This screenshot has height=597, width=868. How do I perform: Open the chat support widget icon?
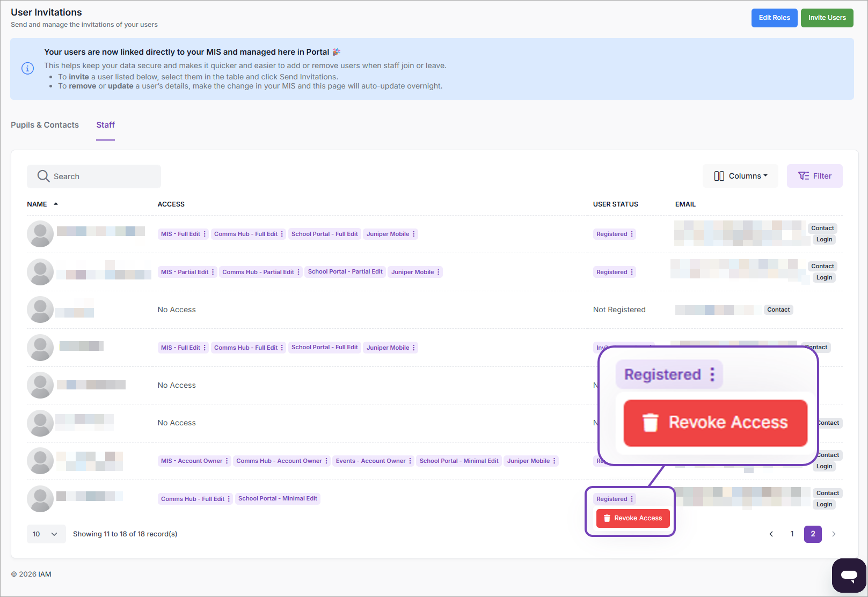pos(849,576)
